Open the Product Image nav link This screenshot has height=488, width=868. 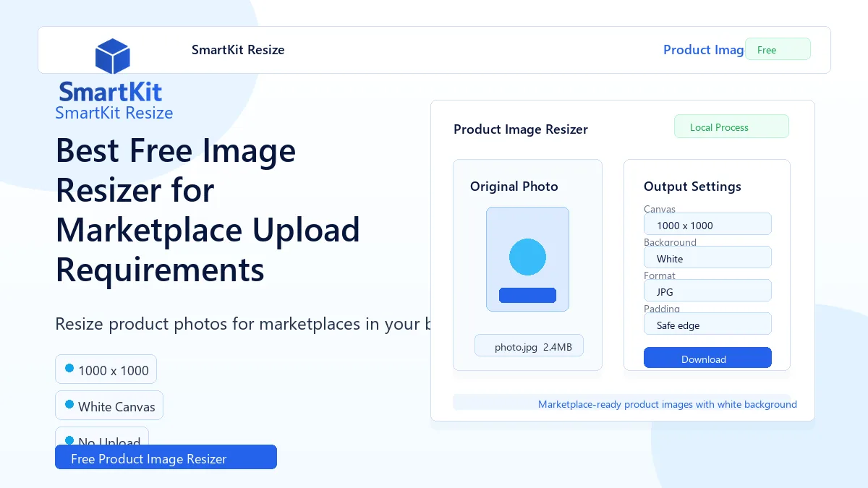(x=704, y=50)
